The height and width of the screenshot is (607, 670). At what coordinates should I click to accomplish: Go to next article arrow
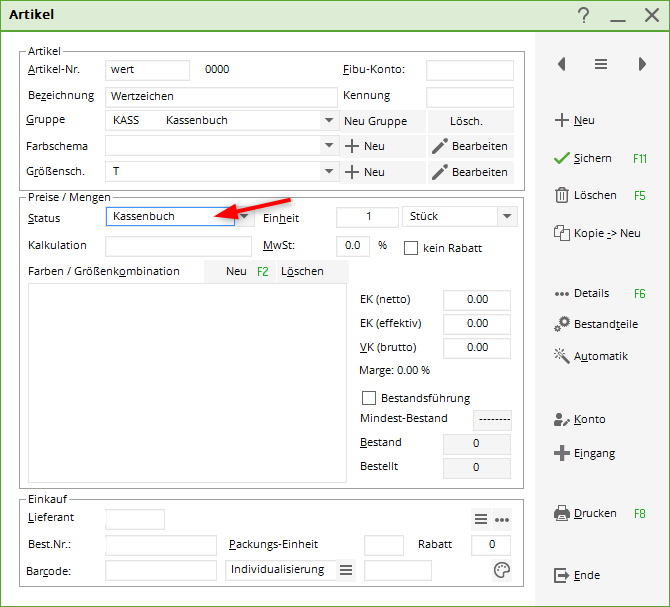point(641,64)
